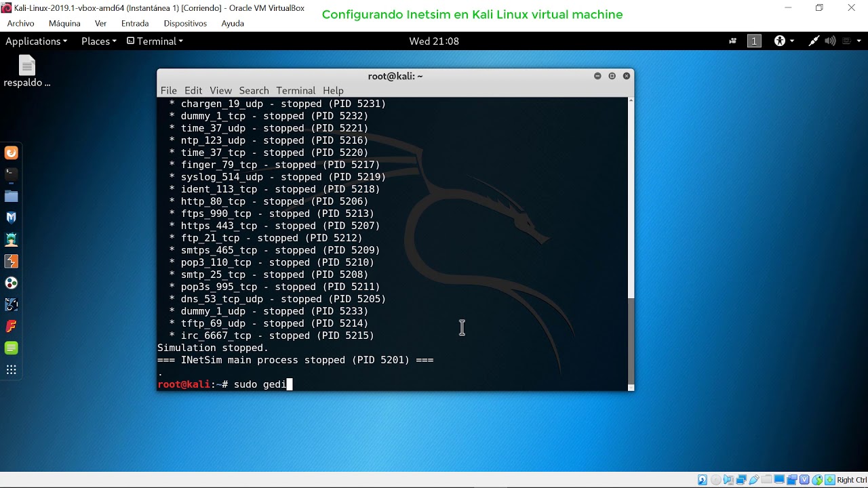Open the green notes app in dock
Viewport: 868px width, 488px height.
coord(11,348)
